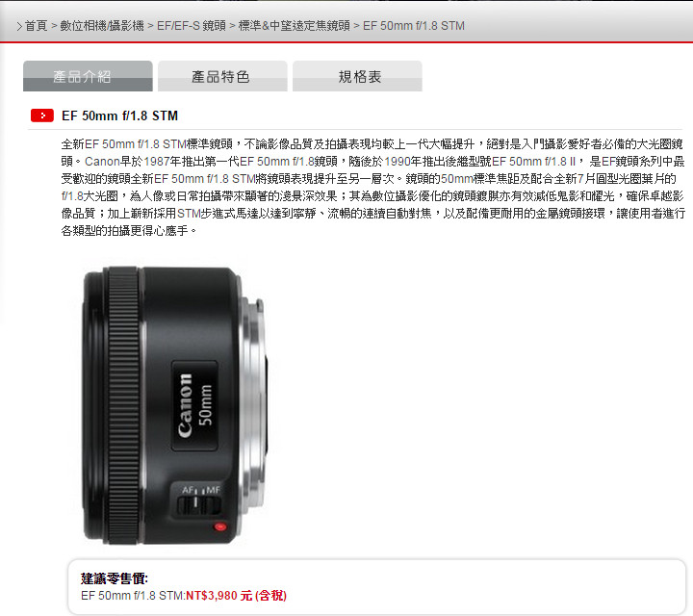Go to 數位相機/攝影機 breadcrumb
This screenshot has height=616, width=693.
coord(102,26)
